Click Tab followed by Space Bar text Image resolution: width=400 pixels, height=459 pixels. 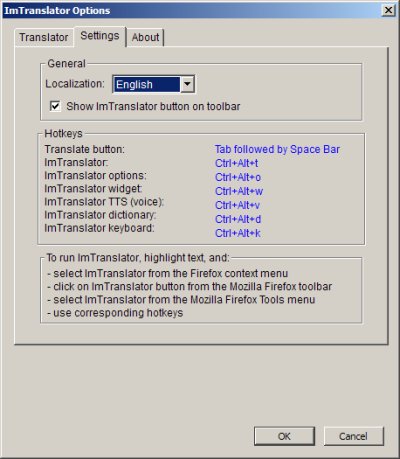tap(277, 149)
